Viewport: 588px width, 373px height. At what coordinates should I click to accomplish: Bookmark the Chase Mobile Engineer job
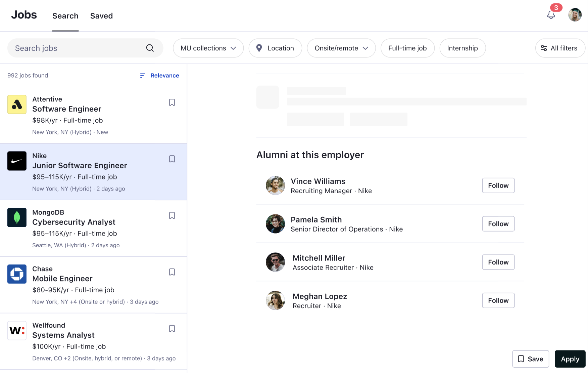pyautogui.click(x=172, y=272)
